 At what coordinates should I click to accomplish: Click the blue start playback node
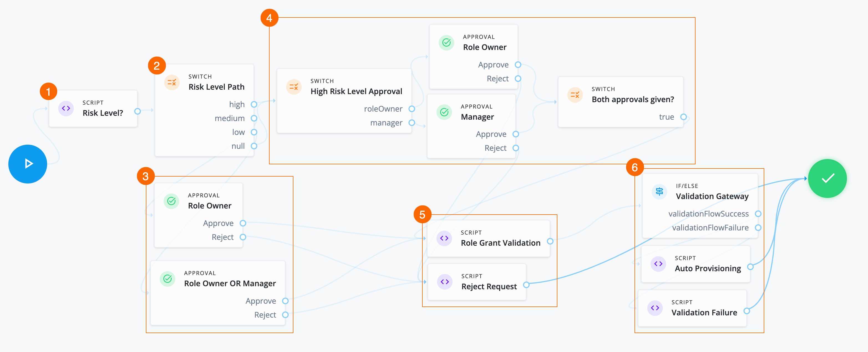[x=27, y=164]
